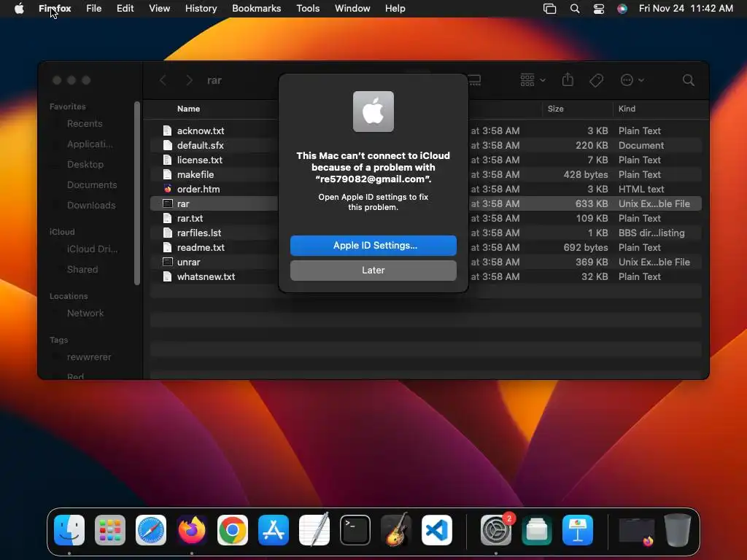
Task: Open the Trash from the Dock
Action: 678,530
